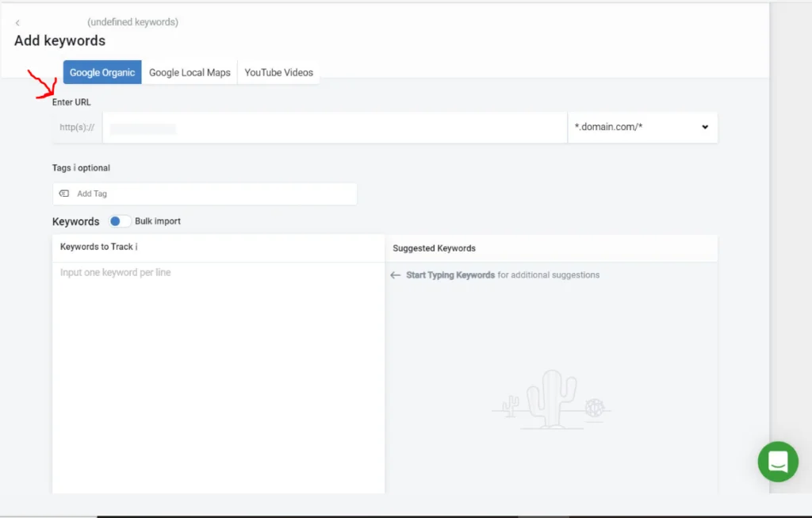Click the chevron arrow on the domain selector

704,127
